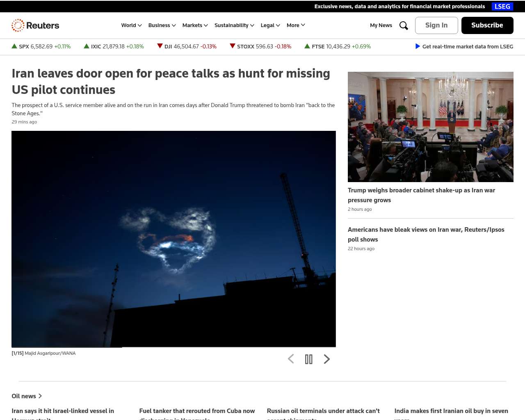Go to previous slideshow image
The height and width of the screenshot is (420, 525).
[x=291, y=359]
